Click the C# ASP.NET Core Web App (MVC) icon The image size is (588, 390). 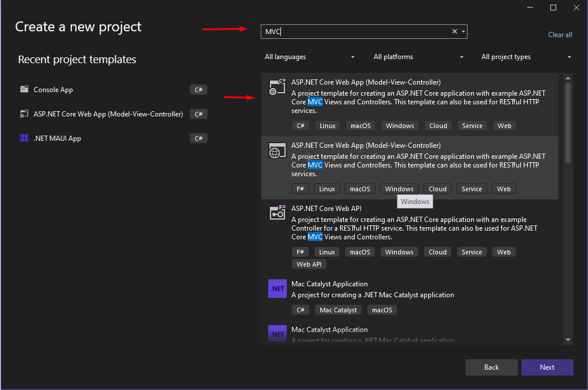click(277, 86)
